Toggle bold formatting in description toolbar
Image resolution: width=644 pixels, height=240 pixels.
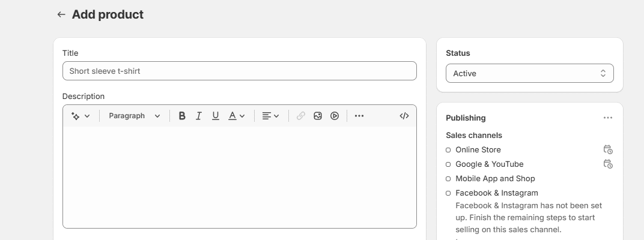[x=182, y=116]
